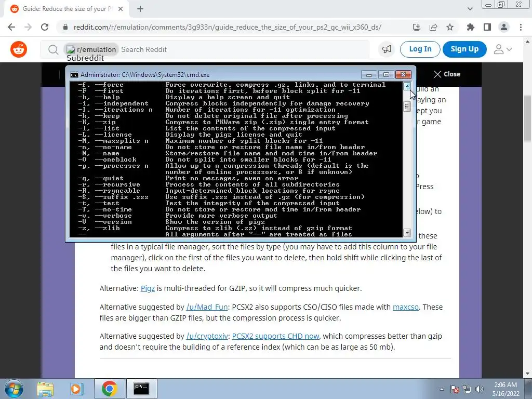Screen dimensions: 532x399
Task: Click the browser page vertical scrollbar thumb
Action: point(528,119)
